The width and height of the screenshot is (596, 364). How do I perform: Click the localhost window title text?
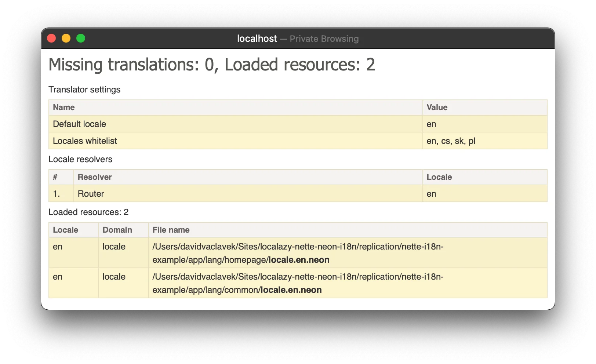click(x=257, y=39)
